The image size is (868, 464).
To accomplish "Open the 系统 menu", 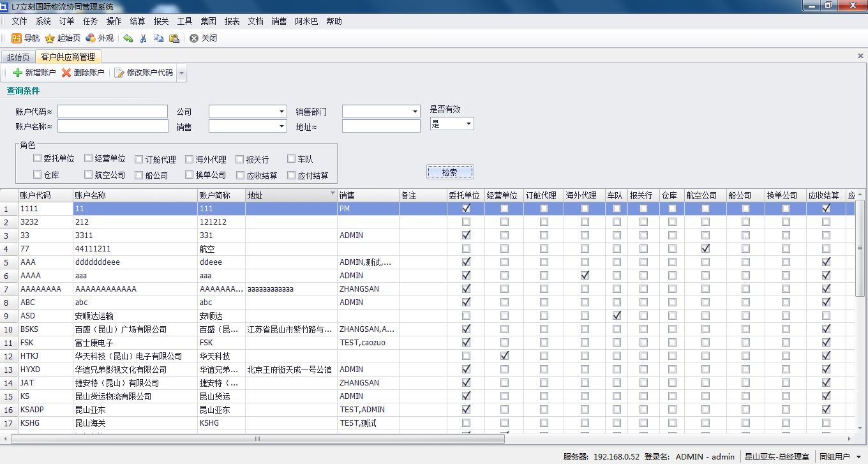I will tap(43, 21).
